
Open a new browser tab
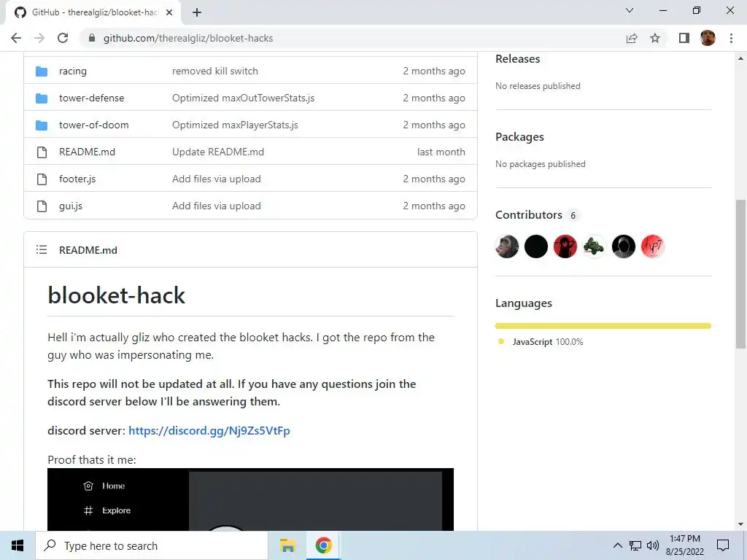click(x=197, y=12)
